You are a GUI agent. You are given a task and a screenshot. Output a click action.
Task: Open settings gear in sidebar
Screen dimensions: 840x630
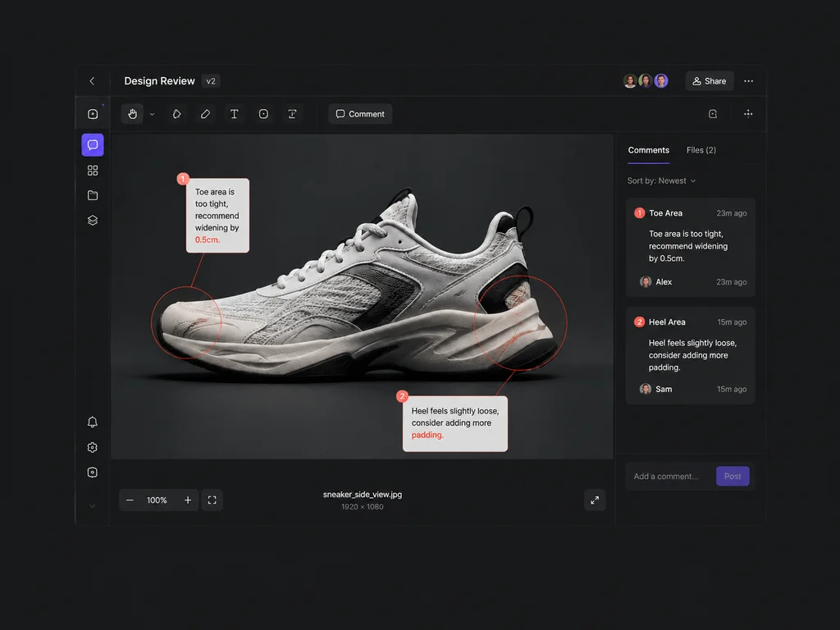(93, 447)
